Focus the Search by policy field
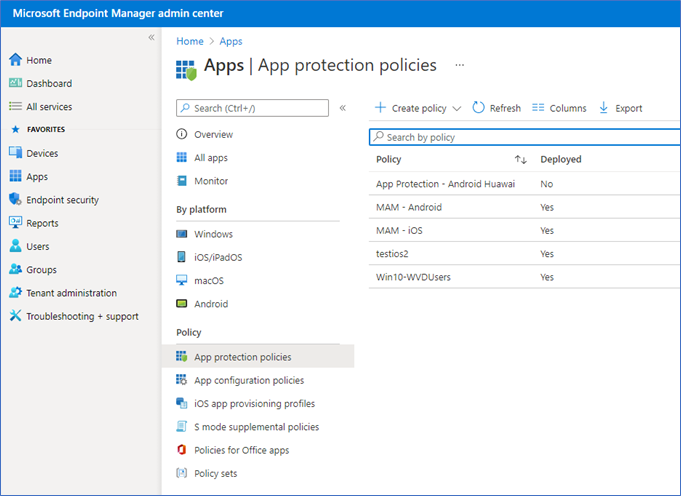The width and height of the screenshot is (681, 496). (x=525, y=137)
